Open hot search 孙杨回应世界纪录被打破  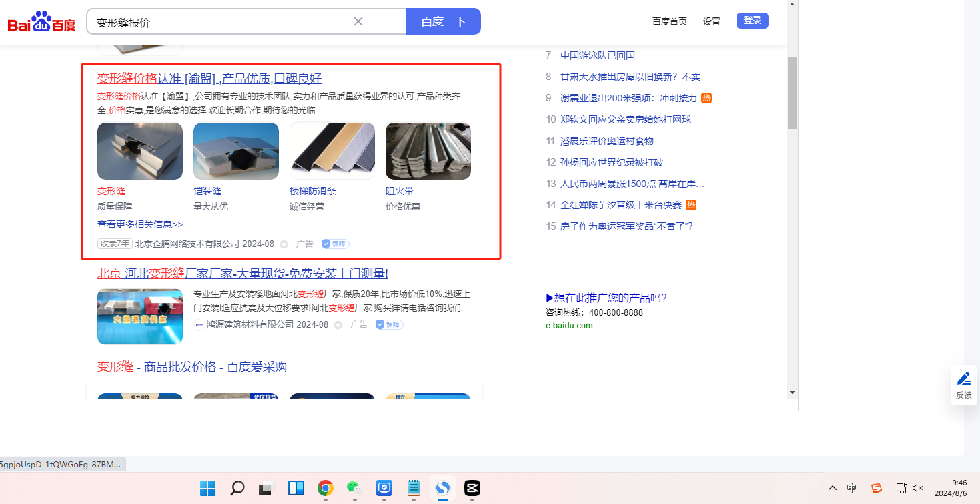(x=612, y=162)
